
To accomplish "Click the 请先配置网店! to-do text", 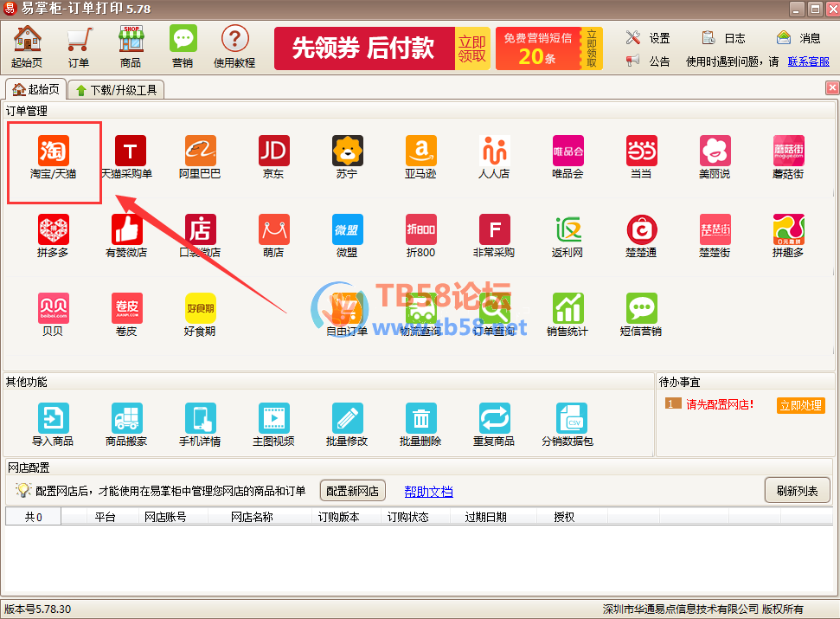I will pyautogui.click(x=720, y=404).
